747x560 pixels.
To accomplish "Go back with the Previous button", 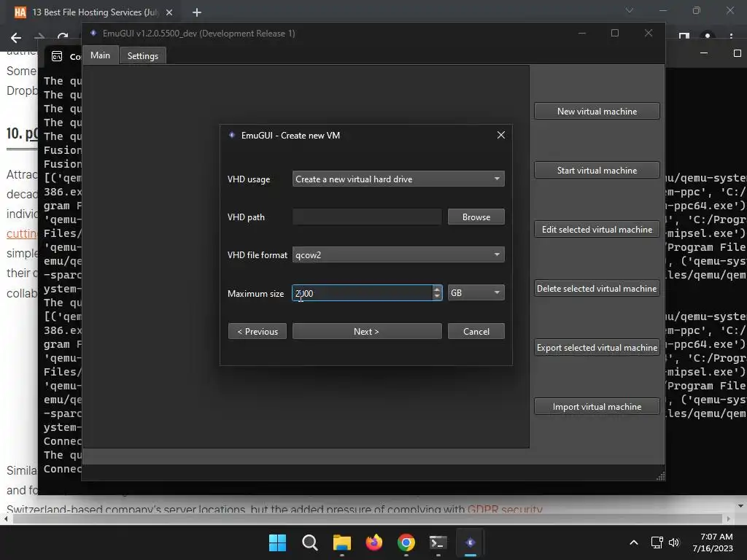I will (x=258, y=332).
